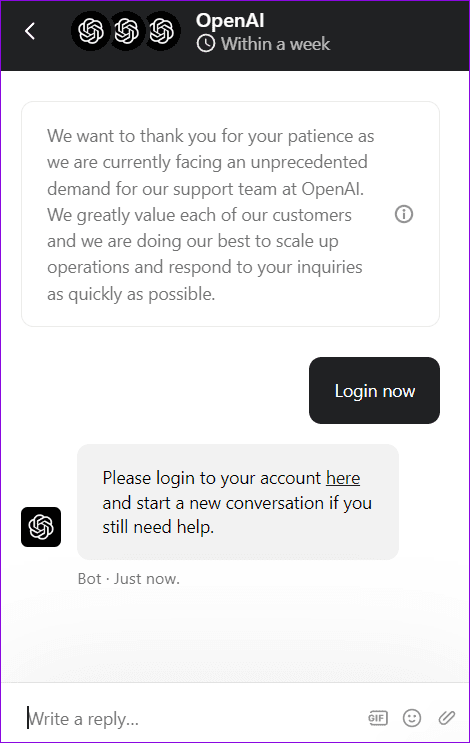470x744 pixels.
Task: Attach a file with paperclip icon
Action: click(446, 718)
